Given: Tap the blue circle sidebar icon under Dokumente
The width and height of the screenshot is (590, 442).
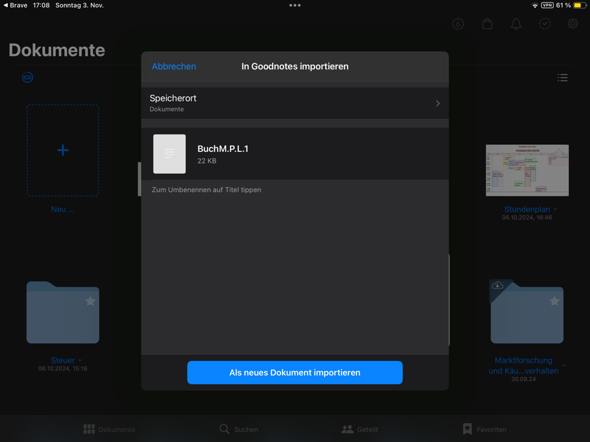Looking at the screenshot, I should 27,77.
